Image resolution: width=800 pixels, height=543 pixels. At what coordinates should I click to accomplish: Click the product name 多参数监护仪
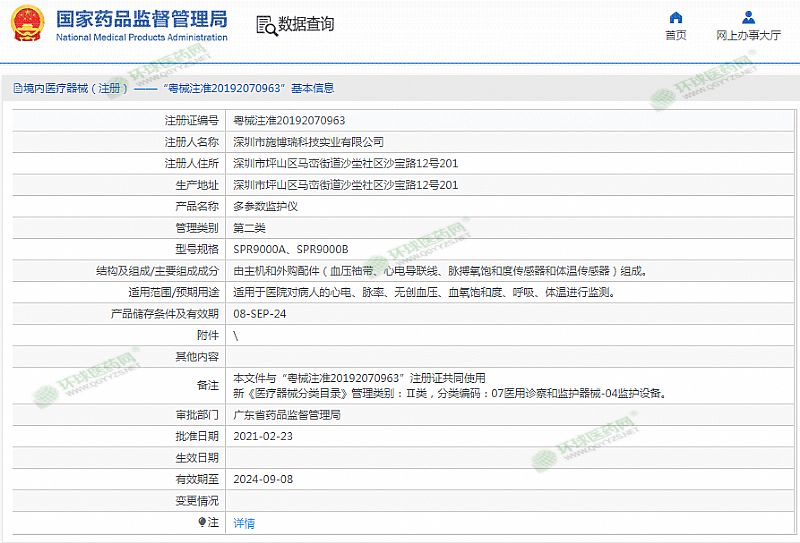(x=265, y=206)
